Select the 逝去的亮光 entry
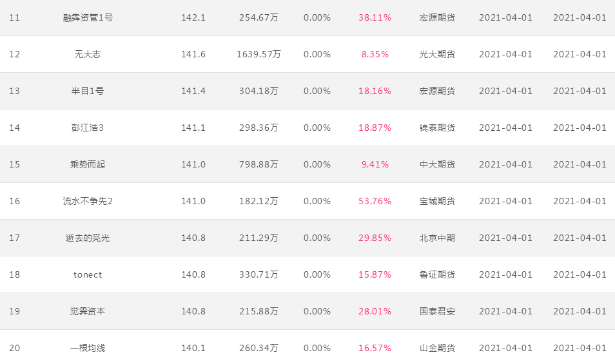The image size is (615, 364). tap(88, 238)
